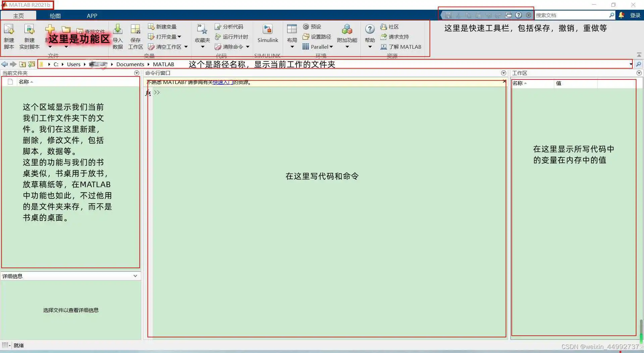The width and height of the screenshot is (644, 353).
Task: Open the Clear Workspace (清空工作区) dropdown arrow
Action: (x=186, y=47)
